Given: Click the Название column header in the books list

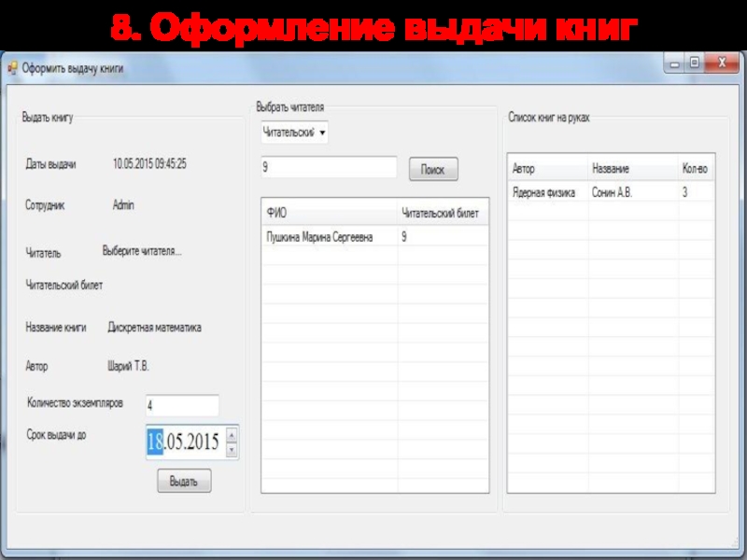Looking at the screenshot, I should (632, 169).
